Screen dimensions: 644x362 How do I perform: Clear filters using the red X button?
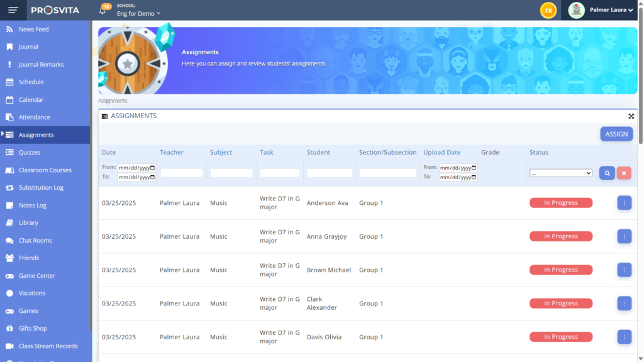coord(624,173)
